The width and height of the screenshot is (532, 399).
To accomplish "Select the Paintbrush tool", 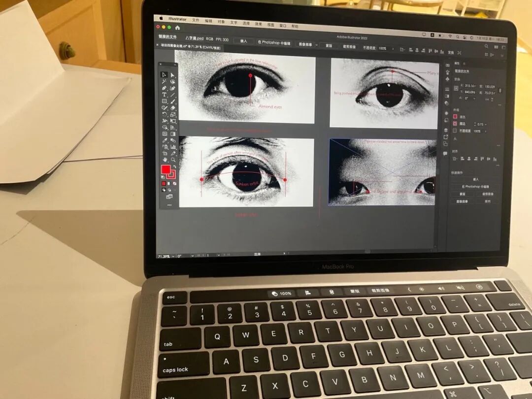I will click(172, 101).
